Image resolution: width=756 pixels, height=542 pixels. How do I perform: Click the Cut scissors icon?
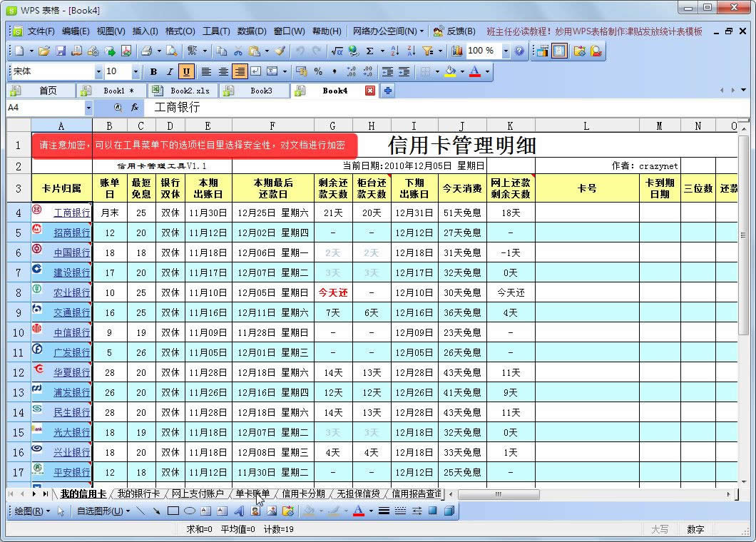(x=237, y=51)
